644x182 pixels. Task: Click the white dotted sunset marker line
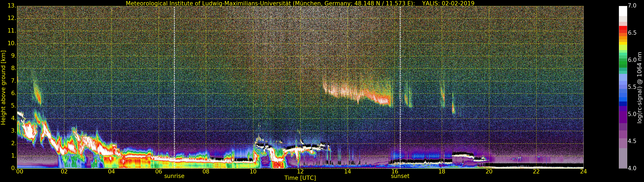pyautogui.click(x=400, y=87)
